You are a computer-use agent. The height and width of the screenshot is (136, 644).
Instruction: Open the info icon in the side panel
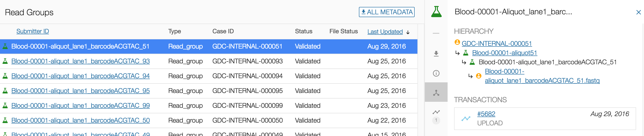click(436, 73)
